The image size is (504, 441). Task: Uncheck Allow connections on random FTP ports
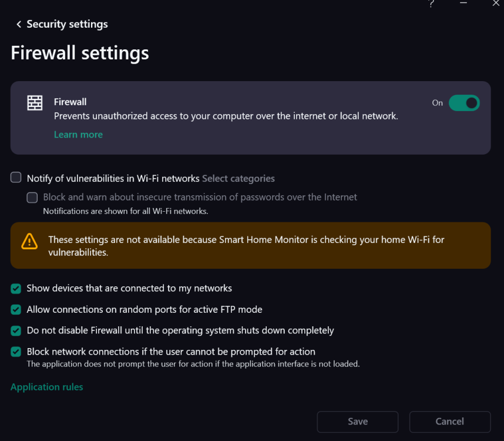(x=16, y=309)
